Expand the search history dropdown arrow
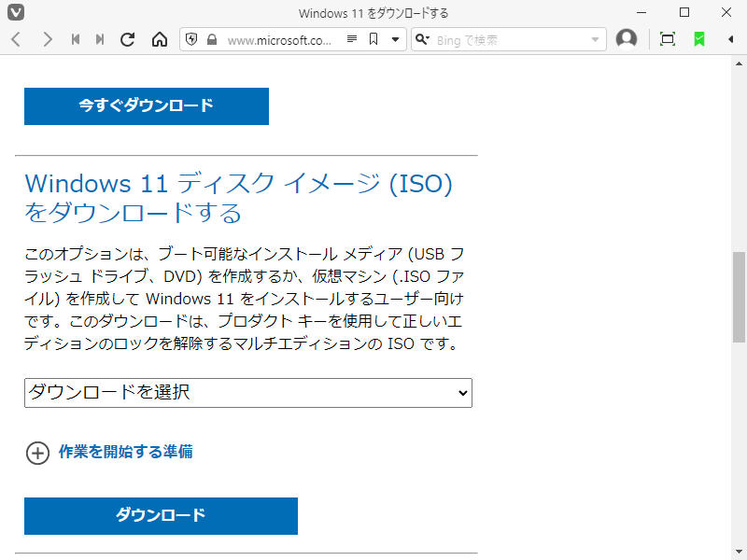Viewport: 747px width, 560px height. [595, 39]
